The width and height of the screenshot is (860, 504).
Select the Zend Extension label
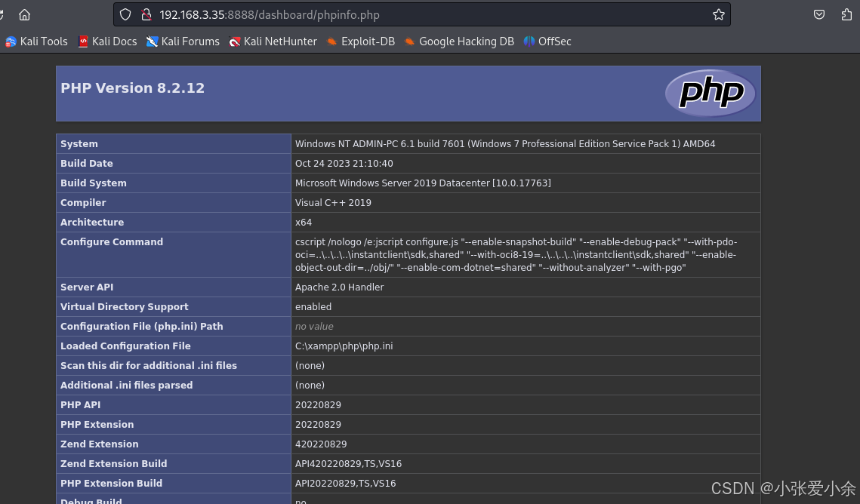pyautogui.click(x=99, y=444)
